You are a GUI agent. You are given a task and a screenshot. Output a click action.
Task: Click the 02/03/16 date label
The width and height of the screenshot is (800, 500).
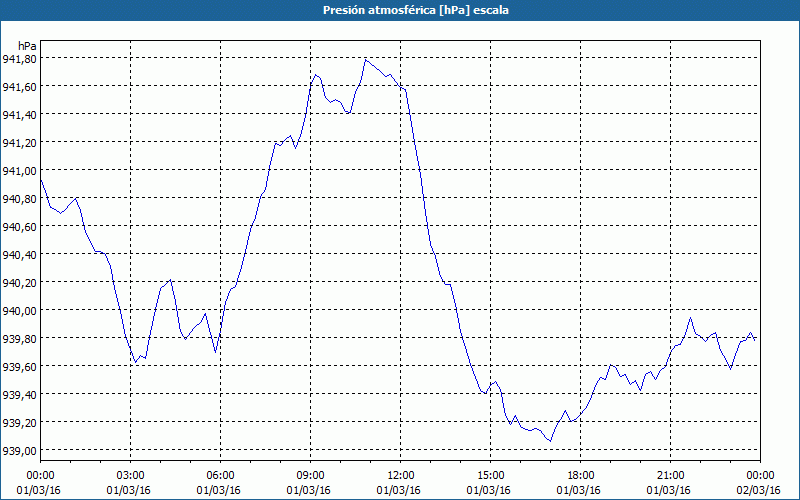759,490
